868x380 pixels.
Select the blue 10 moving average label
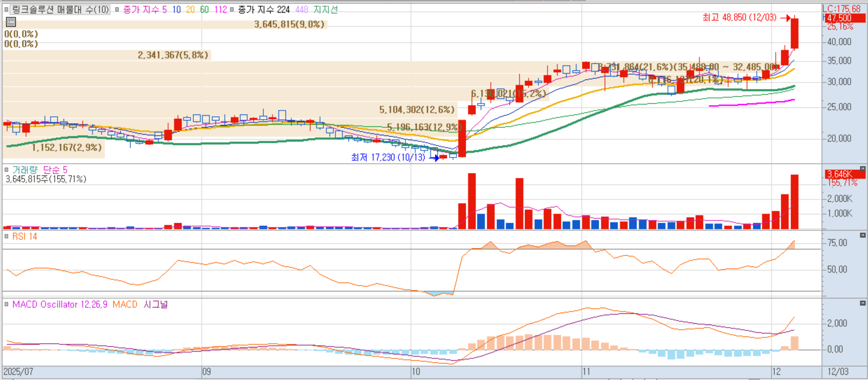(176, 9)
